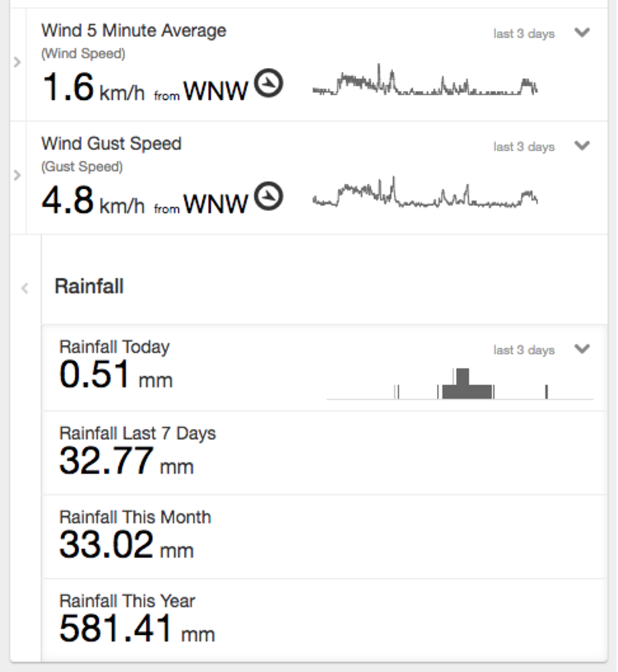This screenshot has width=618, height=672.
Task: Click the Wind 5 Minute Average sparkline graph
Action: click(425, 82)
